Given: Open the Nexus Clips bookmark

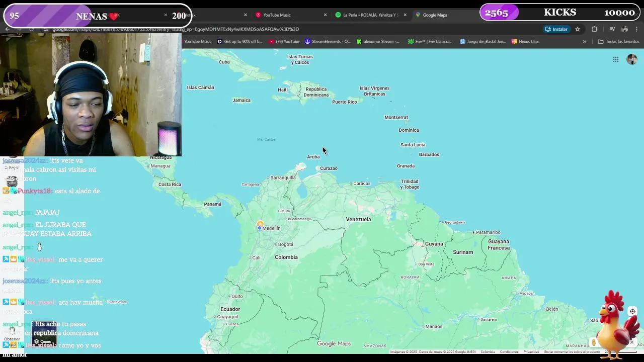Looking at the screenshot, I should [x=525, y=42].
